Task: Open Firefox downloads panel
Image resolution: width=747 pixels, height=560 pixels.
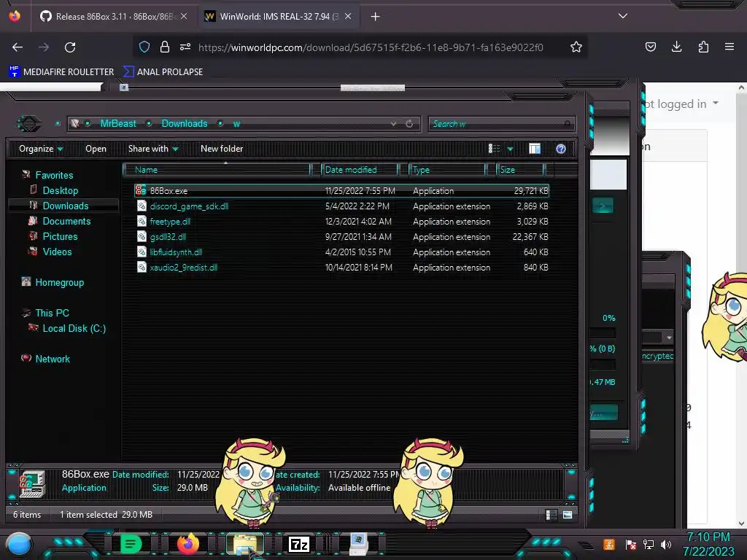Action: 676,47
